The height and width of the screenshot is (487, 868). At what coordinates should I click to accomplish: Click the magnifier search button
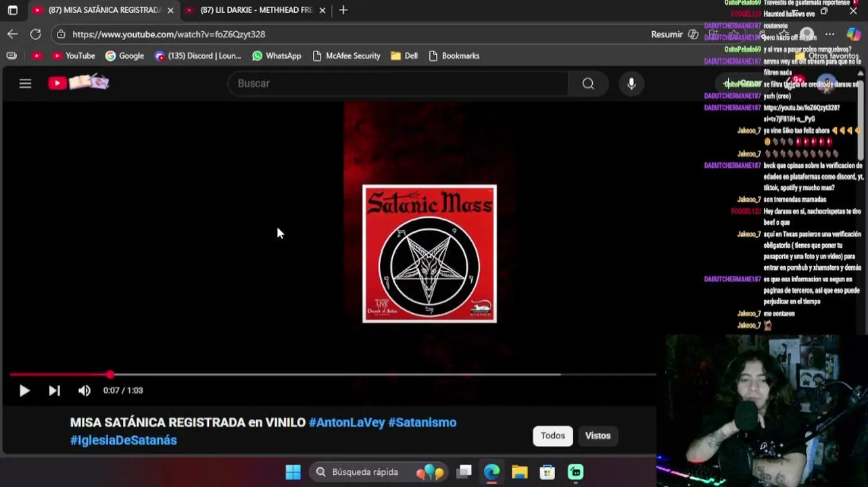pyautogui.click(x=588, y=83)
